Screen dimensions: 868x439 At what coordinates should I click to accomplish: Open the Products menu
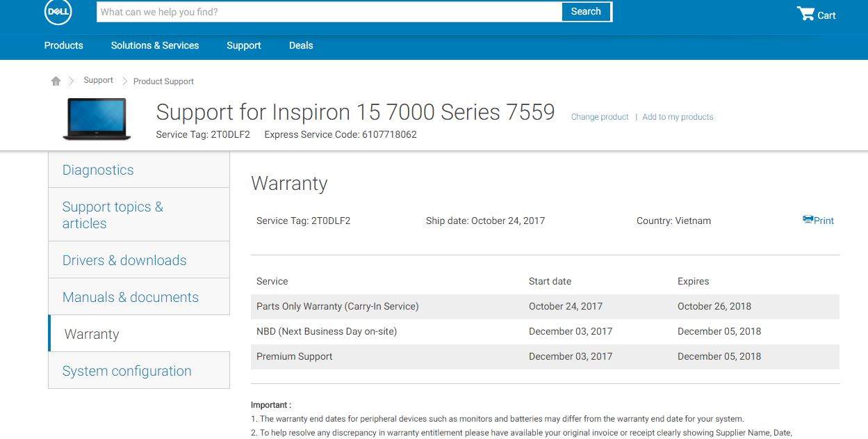[x=63, y=45]
